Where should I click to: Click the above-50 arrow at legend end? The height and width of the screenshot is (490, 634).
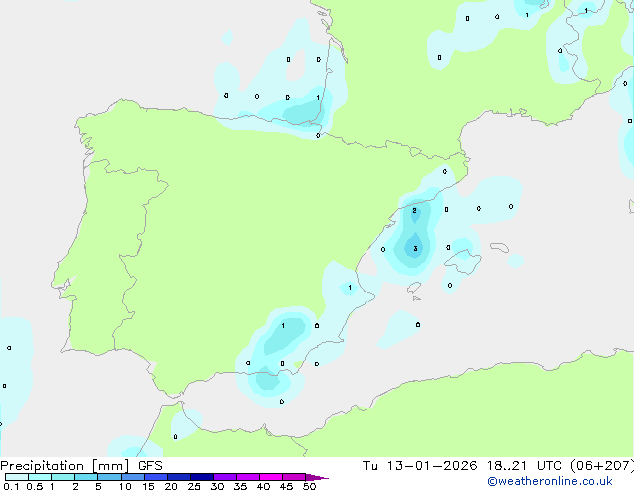click(x=317, y=477)
